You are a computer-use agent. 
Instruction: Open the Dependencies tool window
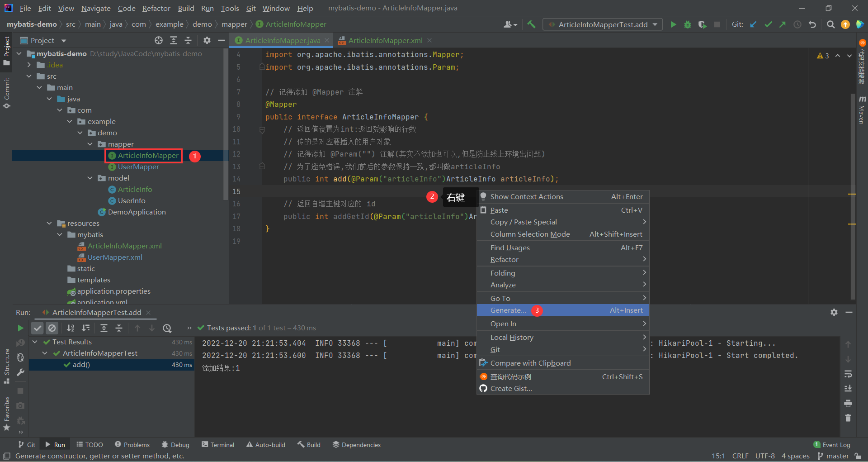pos(356,445)
